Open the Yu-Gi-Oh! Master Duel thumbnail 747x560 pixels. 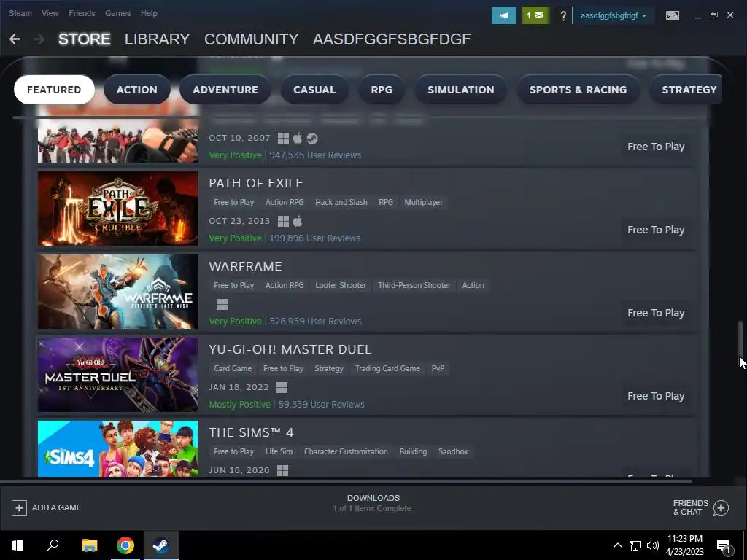pos(117,375)
